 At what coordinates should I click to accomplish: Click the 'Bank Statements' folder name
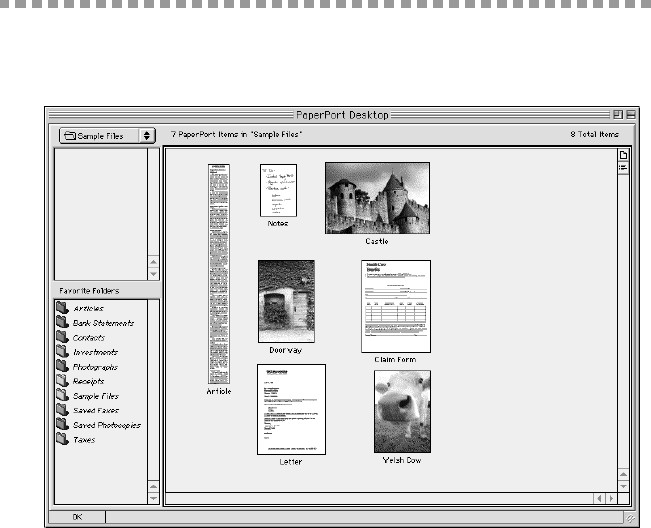(x=103, y=323)
